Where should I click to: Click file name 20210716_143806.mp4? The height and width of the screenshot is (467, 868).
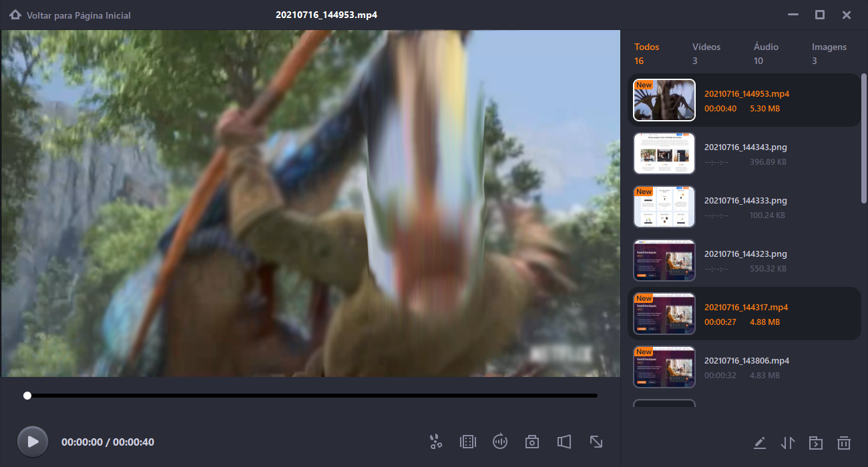click(x=746, y=361)
